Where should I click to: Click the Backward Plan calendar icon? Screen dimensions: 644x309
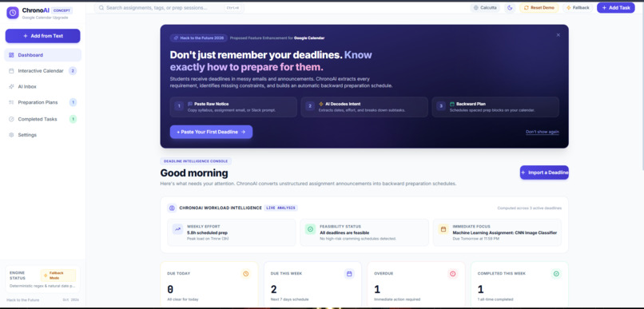click(x=452, y=104)
